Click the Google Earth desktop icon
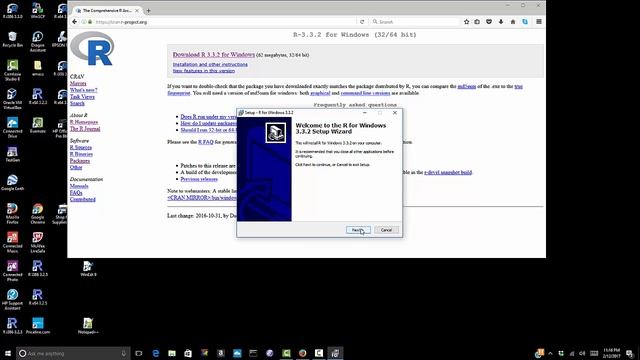Image resolution: width=640 pixels, height=360 pixels. point(12,182)
